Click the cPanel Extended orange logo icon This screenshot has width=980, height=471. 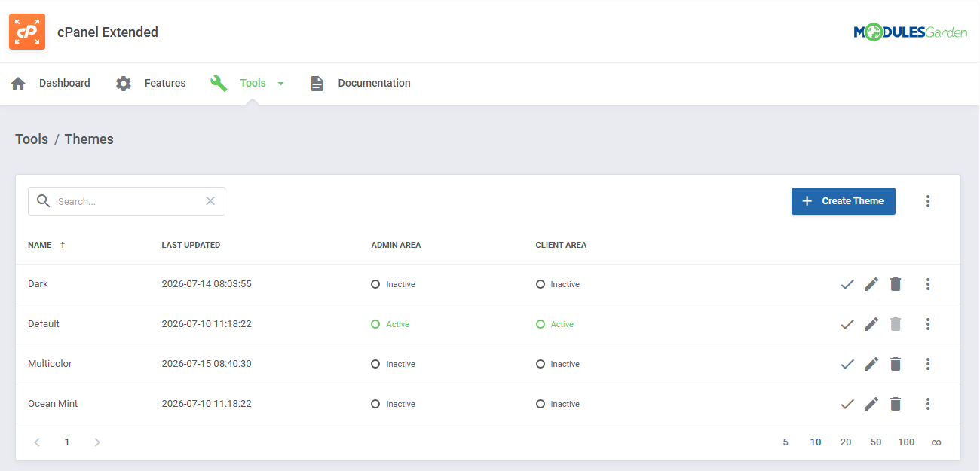click(27, 32)
